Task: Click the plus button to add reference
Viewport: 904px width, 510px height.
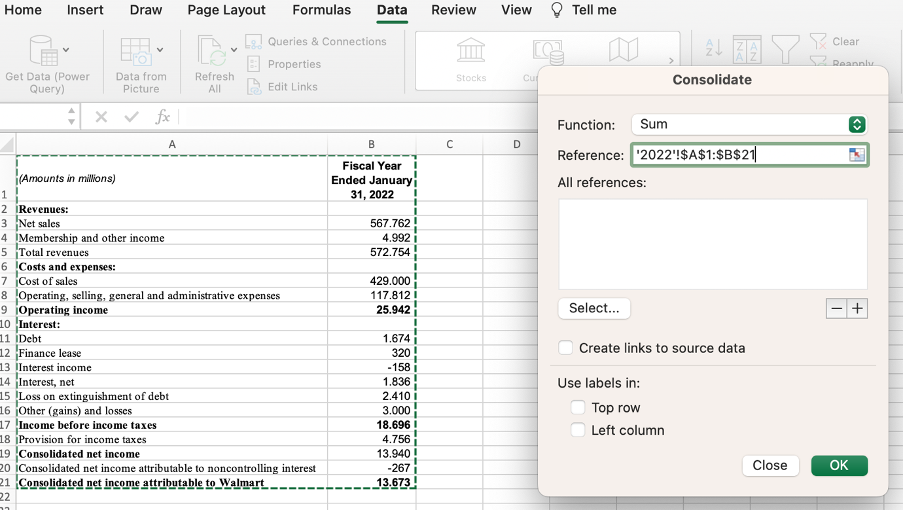Action: (857, 309)
